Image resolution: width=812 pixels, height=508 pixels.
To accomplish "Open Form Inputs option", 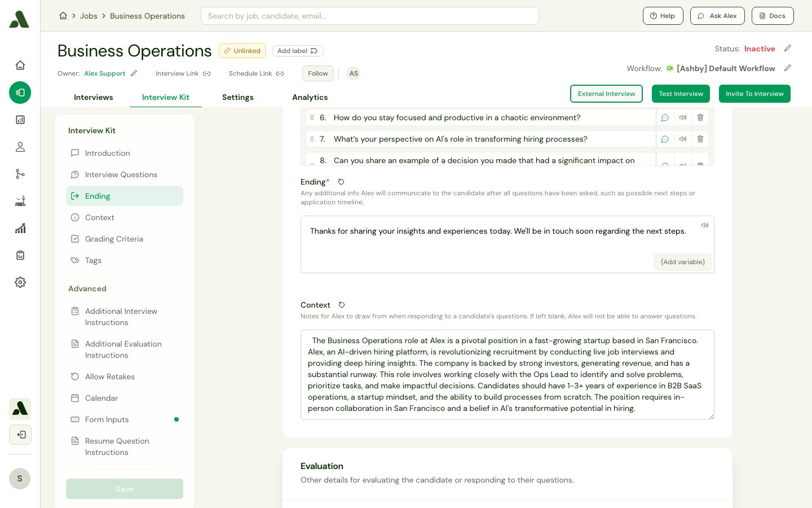I will pyautogui.click(x=125, y=419).
